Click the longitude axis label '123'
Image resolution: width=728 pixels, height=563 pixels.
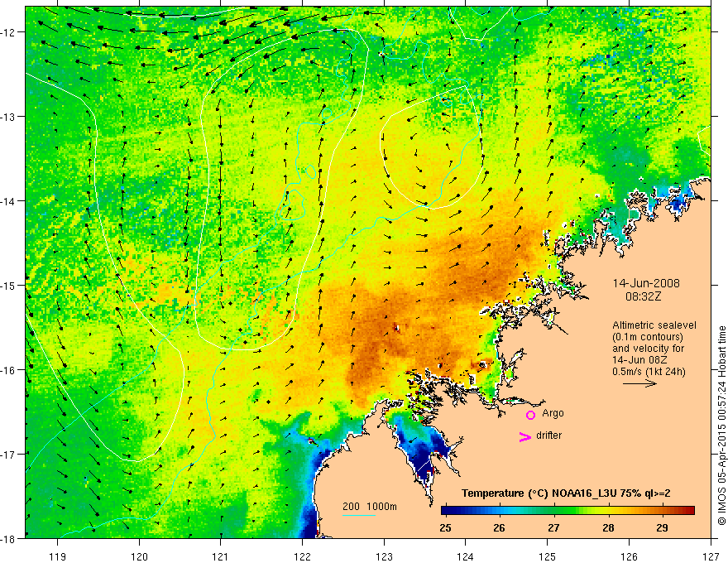click(384, 556)
